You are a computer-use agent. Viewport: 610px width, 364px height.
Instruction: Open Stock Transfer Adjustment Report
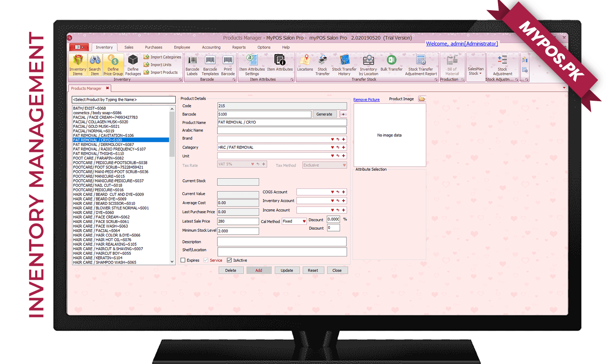click(x=421, y=65)
